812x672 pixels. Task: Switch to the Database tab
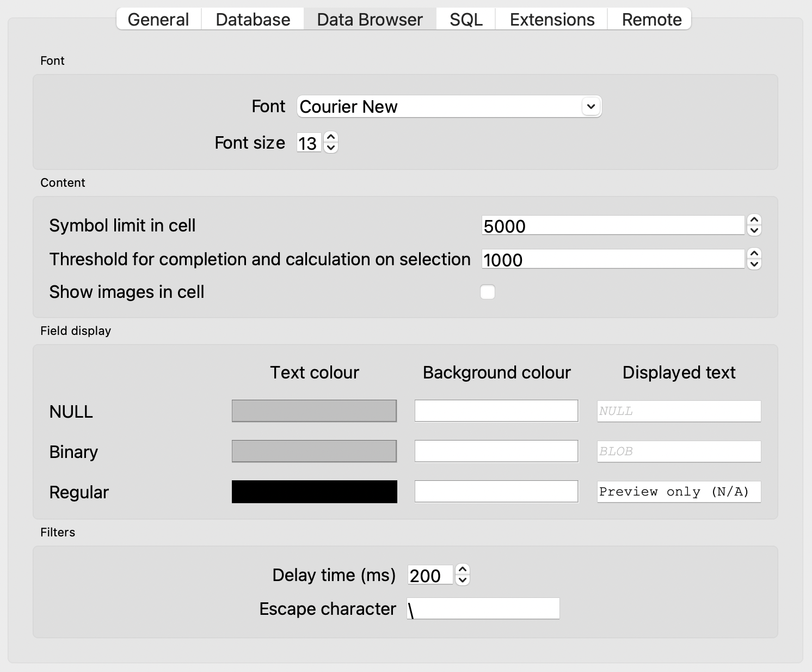click(252, 19)
